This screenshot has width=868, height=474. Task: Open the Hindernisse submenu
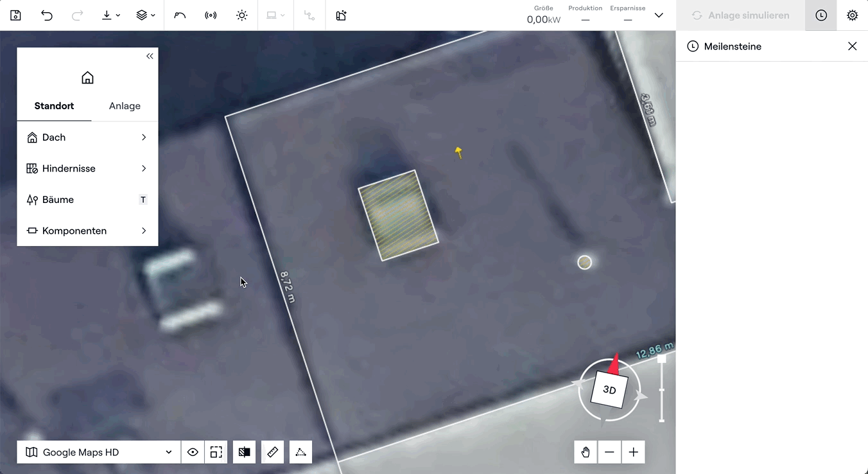tap(87, 168)
